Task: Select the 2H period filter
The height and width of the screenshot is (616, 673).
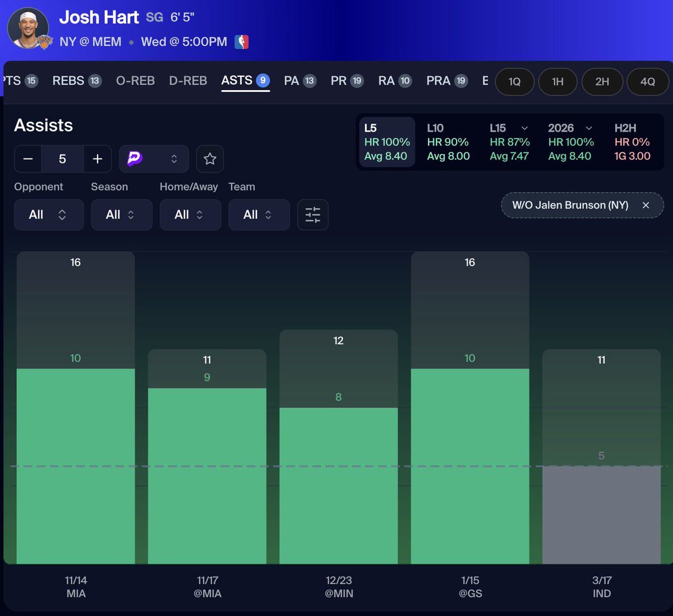Action: click(602, 82)
